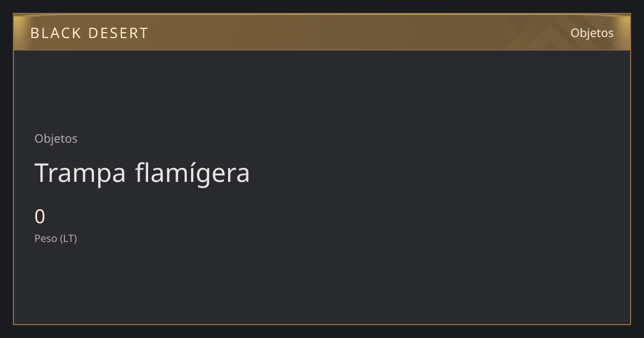644x338 pixels.
Task: Click the BLACK DESERT header title
Action: click(x=89, y=33)
